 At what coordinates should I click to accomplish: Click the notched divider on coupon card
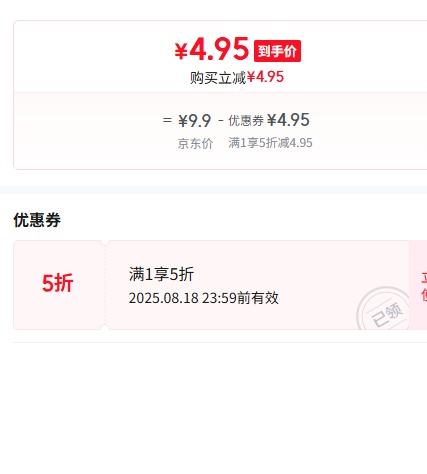point(105,285)
